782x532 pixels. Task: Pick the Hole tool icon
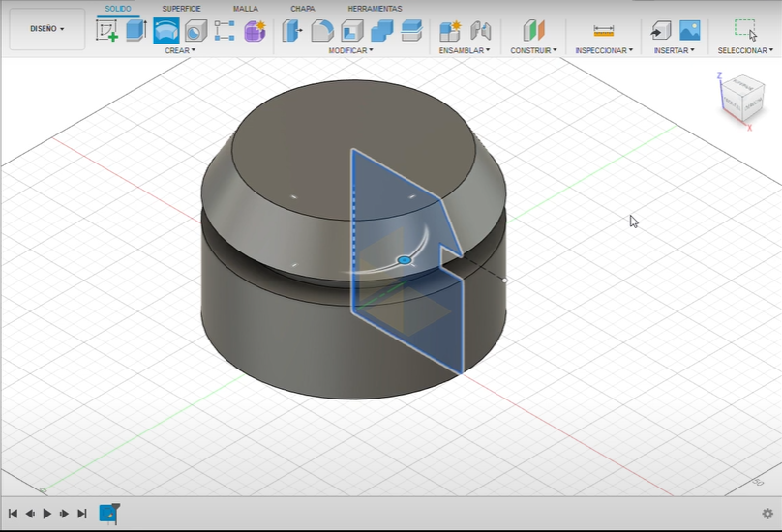(x=195, y=30)
